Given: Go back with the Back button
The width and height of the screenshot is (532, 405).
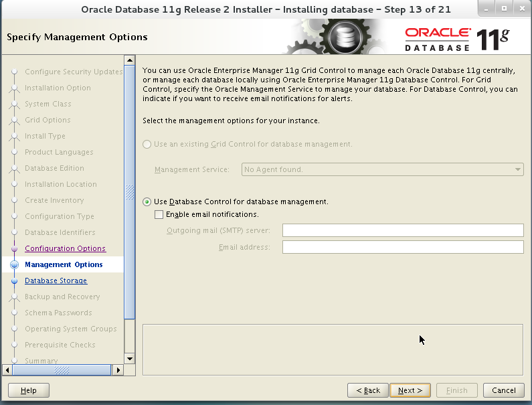Looking at the screenshot, I should point(368,390).
